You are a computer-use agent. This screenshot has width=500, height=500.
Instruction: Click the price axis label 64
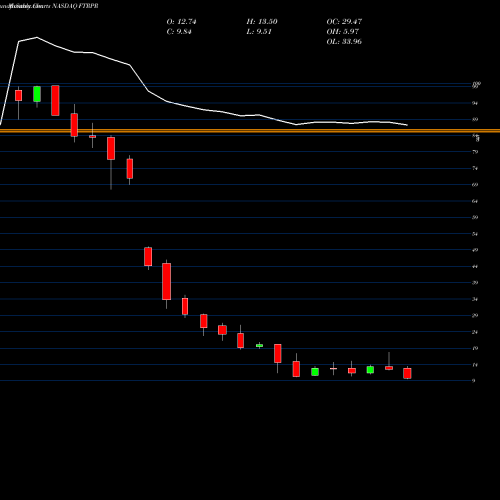[475, 201]
